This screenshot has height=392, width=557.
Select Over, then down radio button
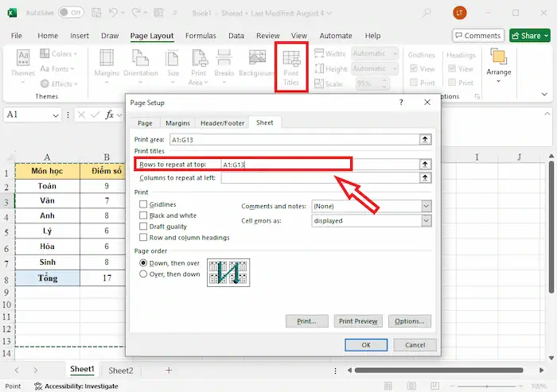pyautogui.click(x=143, y=274)
